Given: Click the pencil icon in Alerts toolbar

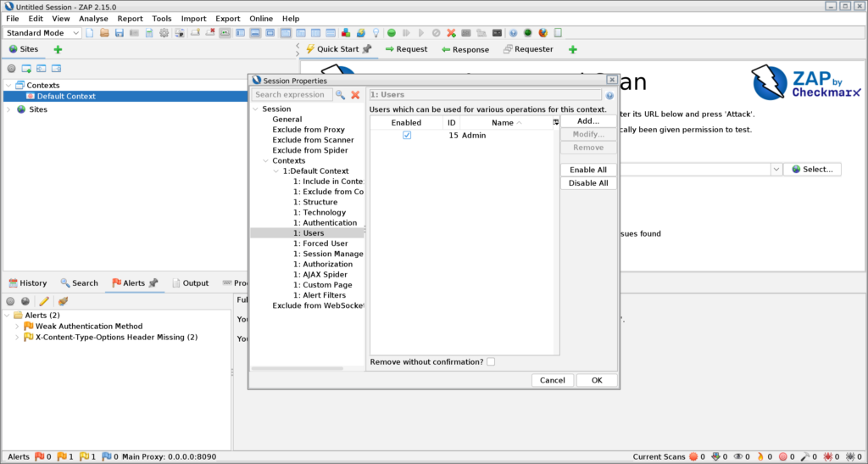Looking at the screenshot, I should coord(44,301).
